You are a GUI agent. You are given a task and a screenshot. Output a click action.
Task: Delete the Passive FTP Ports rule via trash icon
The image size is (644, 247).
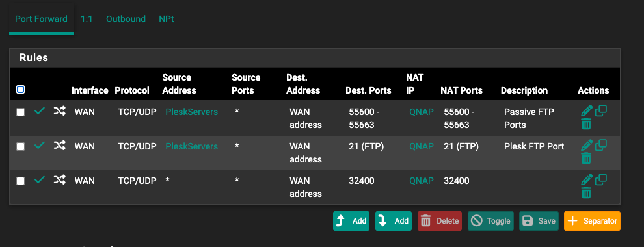pyautogui.click(x=586, y=124)
